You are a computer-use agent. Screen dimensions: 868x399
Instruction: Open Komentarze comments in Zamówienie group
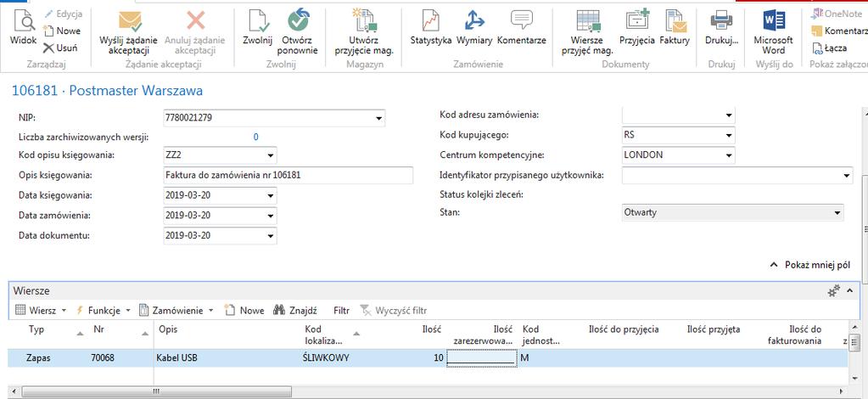[522, 28]
